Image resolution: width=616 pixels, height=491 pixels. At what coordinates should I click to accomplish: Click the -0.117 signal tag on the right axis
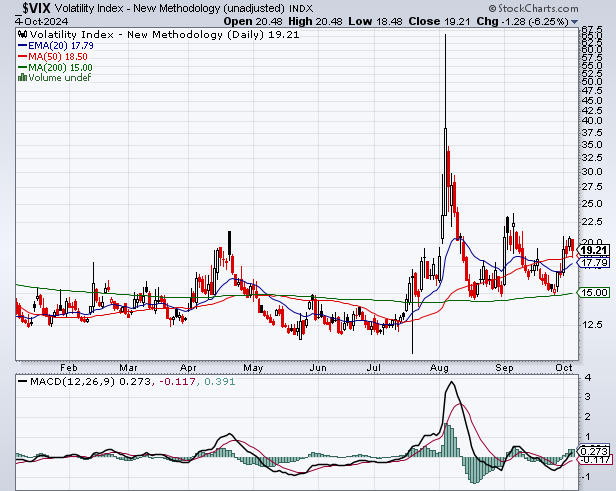(594, 459)
